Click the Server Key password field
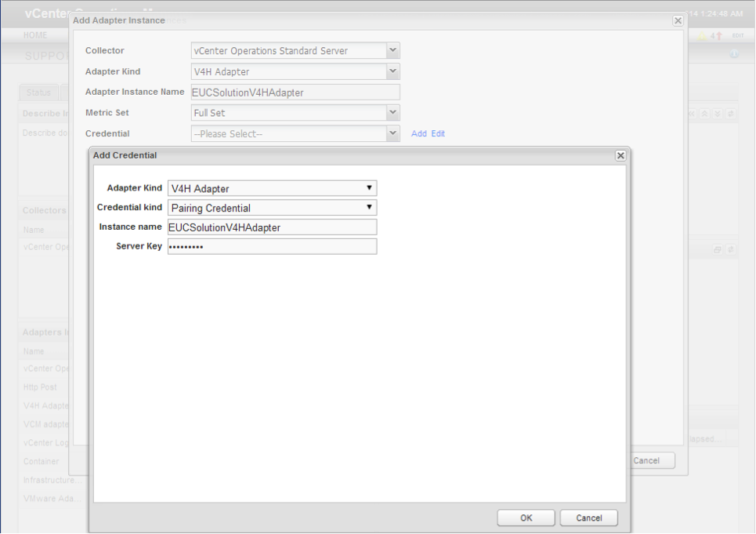This screenshot has width=756, height=534. (x=272, y=245)
